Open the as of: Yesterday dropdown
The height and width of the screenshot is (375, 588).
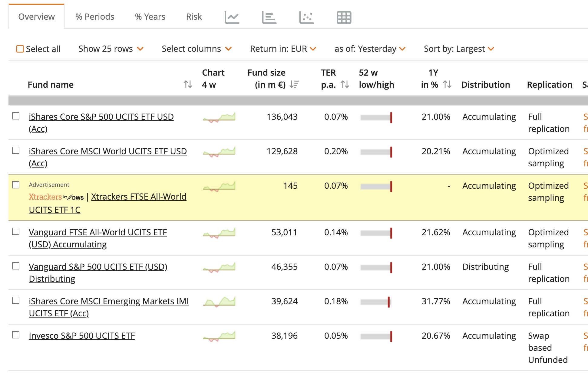(370, 49)
